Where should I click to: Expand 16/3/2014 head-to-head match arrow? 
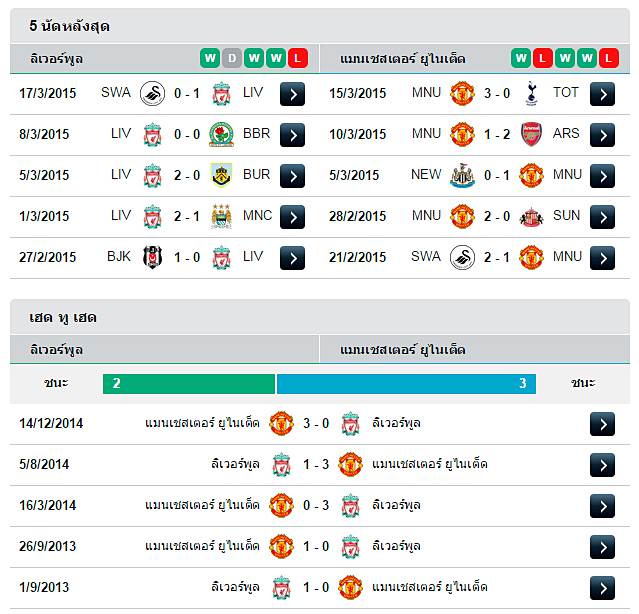[x=602, y=506]
